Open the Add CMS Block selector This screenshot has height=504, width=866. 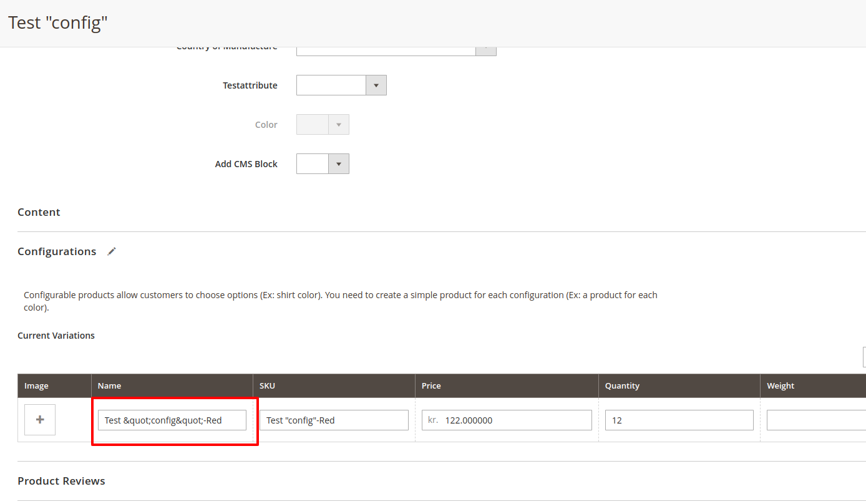coord(312,163)
